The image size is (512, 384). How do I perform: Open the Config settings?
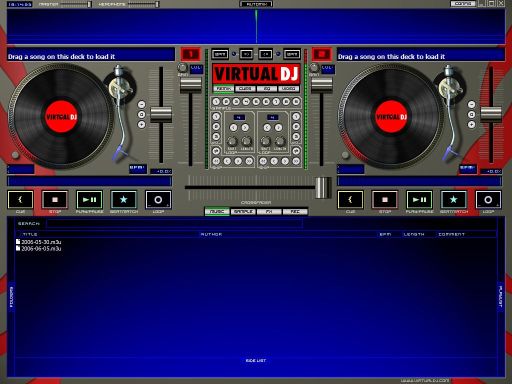[x=463, y=4]
